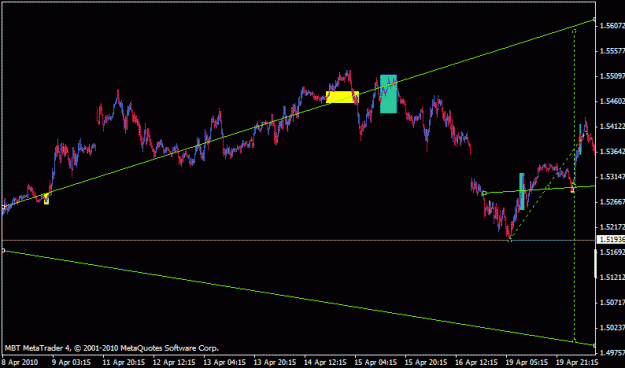Click price scale value 1.5509
This screenshot has height=368, width=625.
[x=612, y=76]
